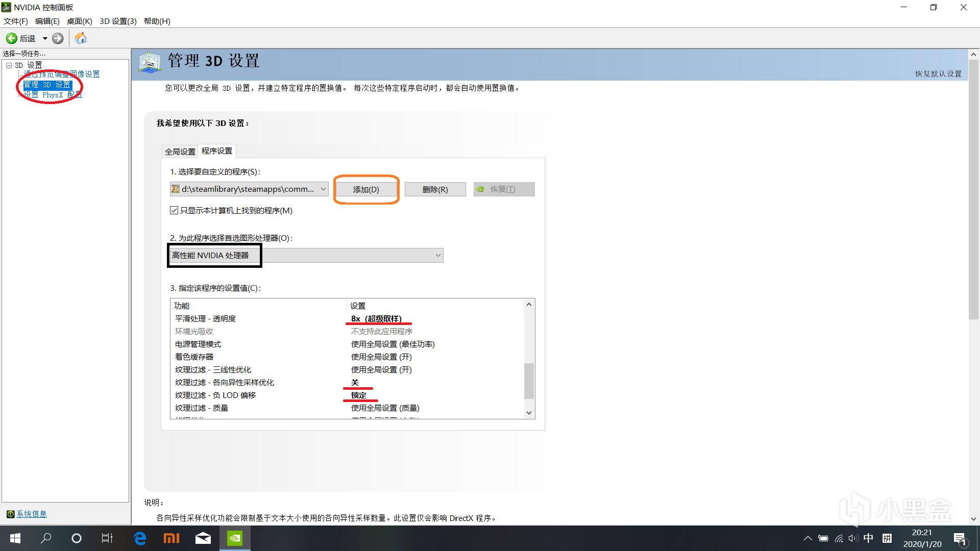Collapse the 3D 设置 tree node
Viewport: 980px width, 551px height.
[9, 65]
